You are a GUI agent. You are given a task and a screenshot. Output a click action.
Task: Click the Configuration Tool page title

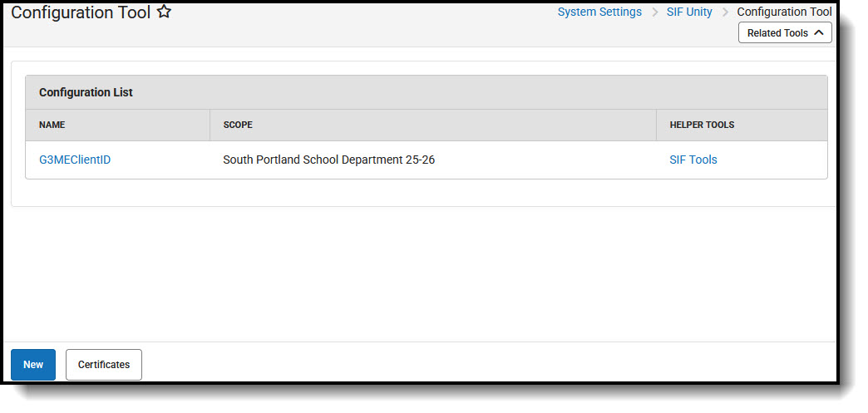(x=81, y=12)
